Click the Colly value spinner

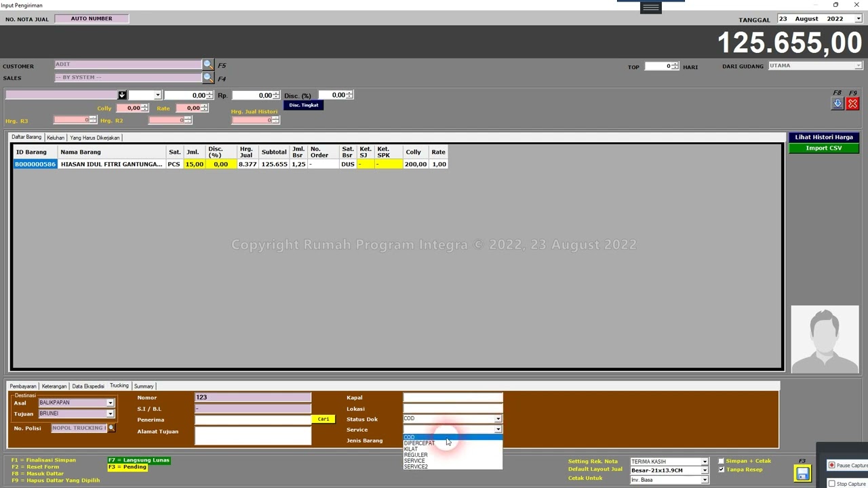133,108
